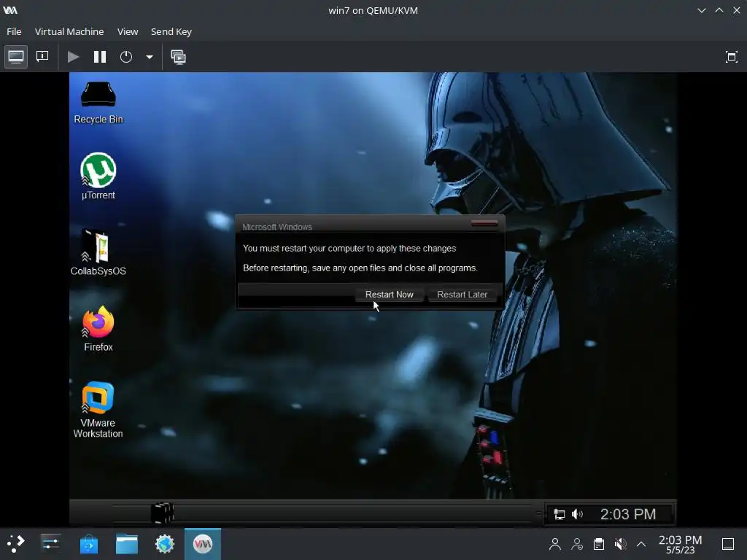Expand the shutdown options dropdown arrow

click(x=149, y=57)
